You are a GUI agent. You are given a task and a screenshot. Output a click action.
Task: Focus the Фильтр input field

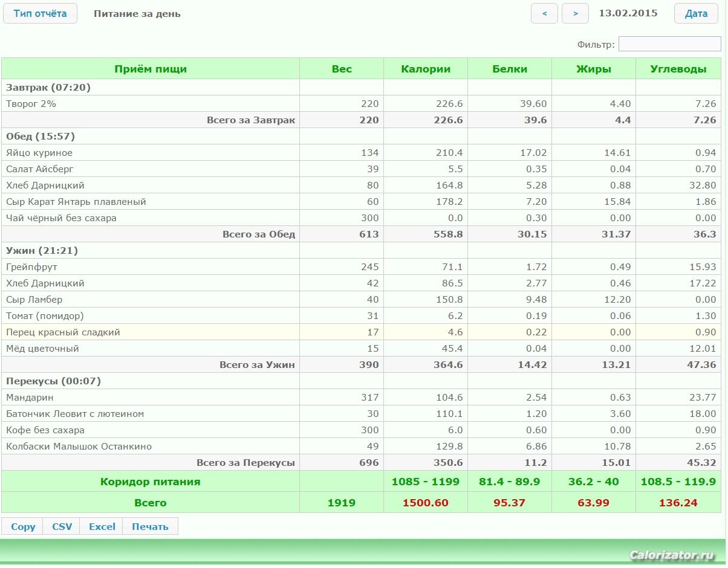(669, 44)
